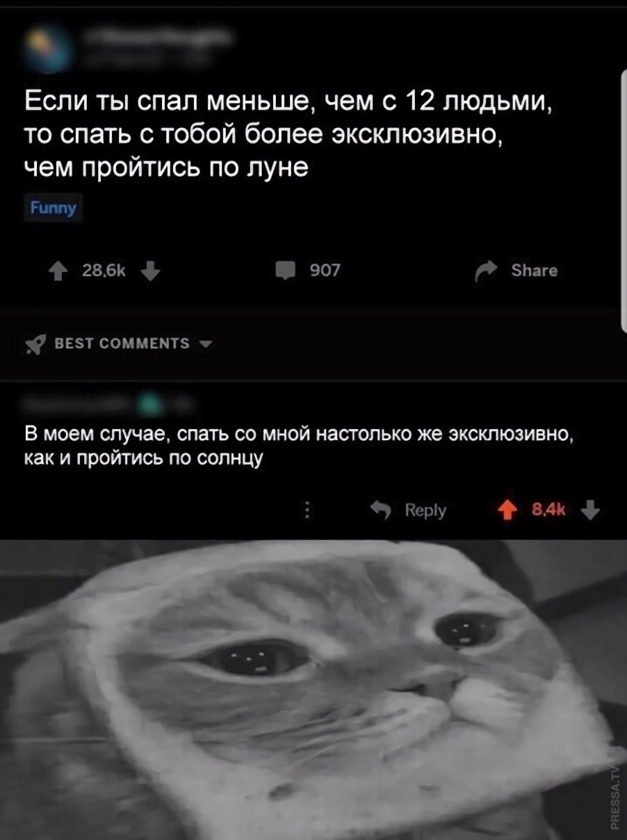Open the sad bread cat image

coord(313,690)
